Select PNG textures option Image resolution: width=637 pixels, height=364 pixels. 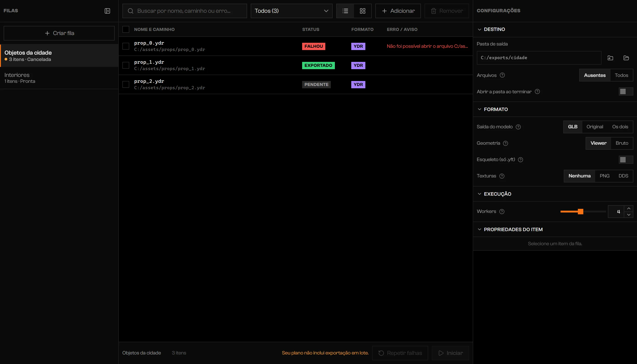point(604,176)
